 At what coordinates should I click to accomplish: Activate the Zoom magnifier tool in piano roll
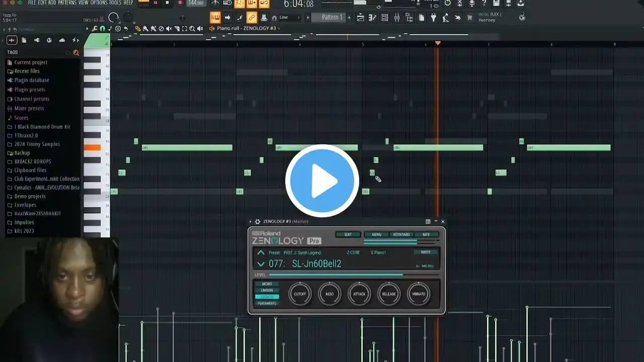pyautogui.click(x=192, y=29)
